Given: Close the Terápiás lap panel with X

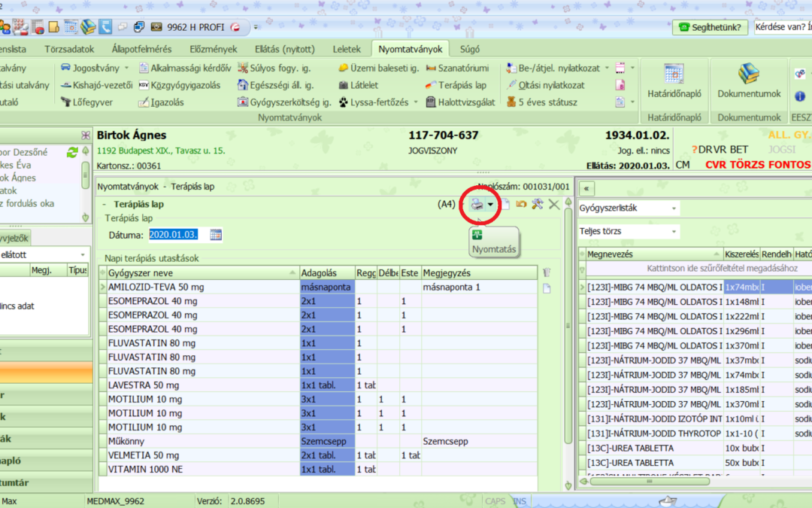Looking at the screenshot, I should tap(554, 204).
